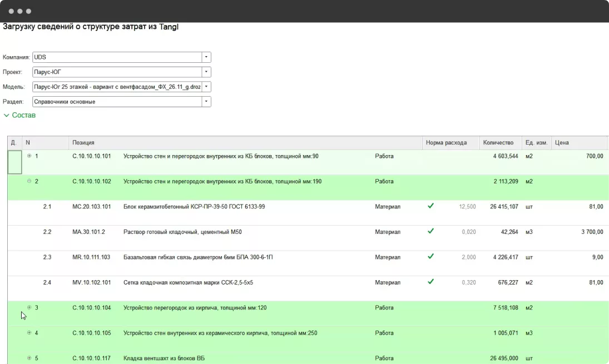Click the Позиция column header
The width and height of the screenshot is (609, 364).
pyautogui.click(x=245, y=143)
